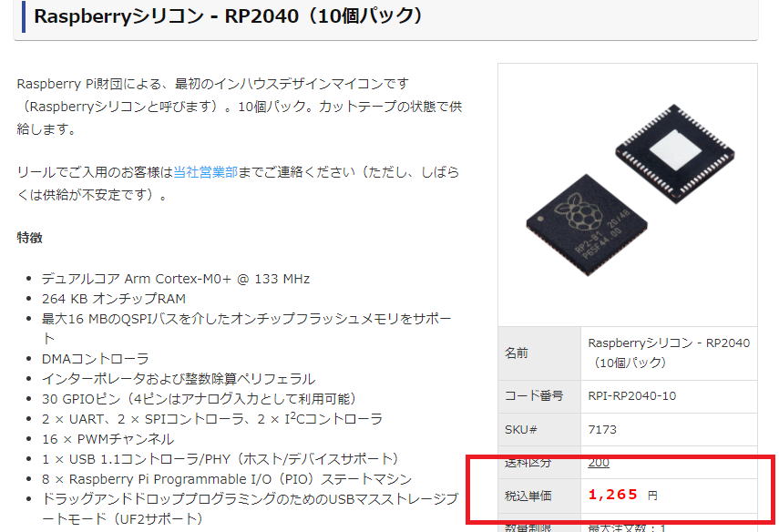Select the RPI-RP2040-10 code number cell

pyautogui.click(x=669, y=396)
